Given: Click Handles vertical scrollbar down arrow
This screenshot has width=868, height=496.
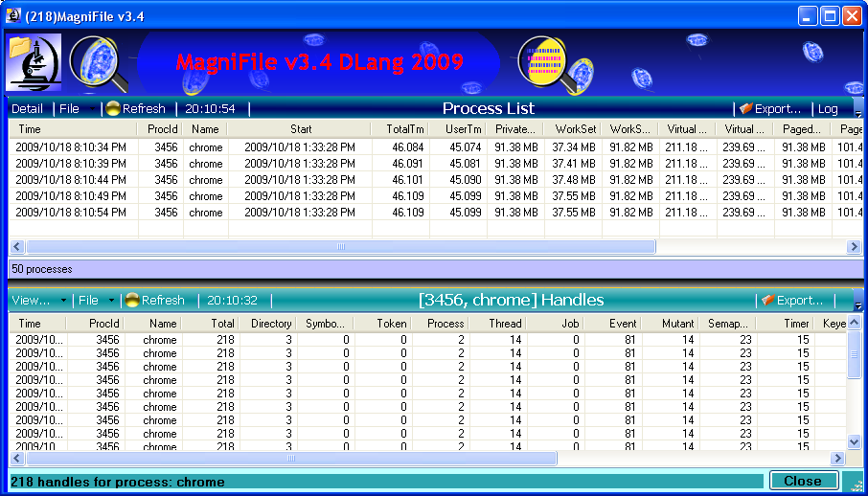Looking at the screenshot, I should point(855,441).
